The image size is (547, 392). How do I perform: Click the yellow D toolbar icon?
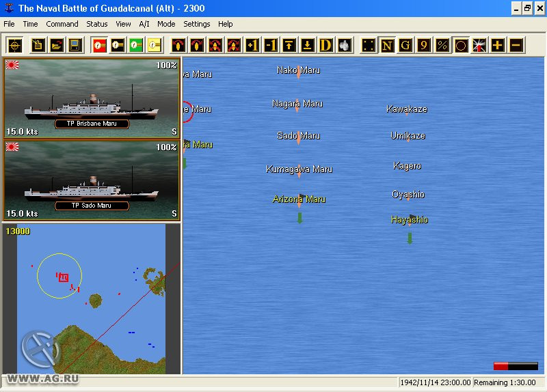(325, 45)
